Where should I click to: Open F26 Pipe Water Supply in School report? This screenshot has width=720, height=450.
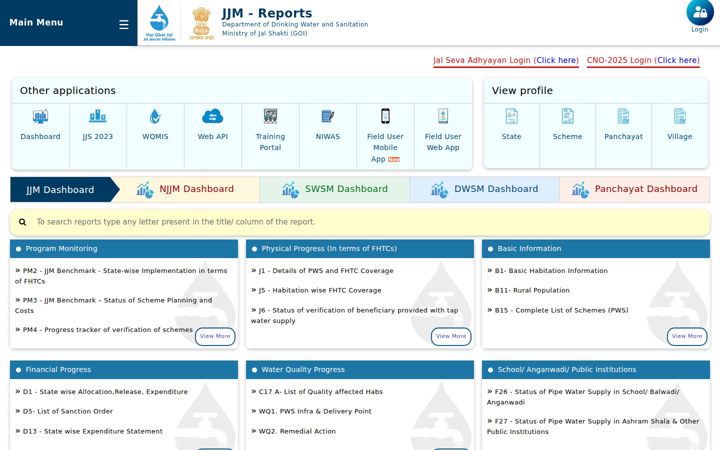click(583, 397)
